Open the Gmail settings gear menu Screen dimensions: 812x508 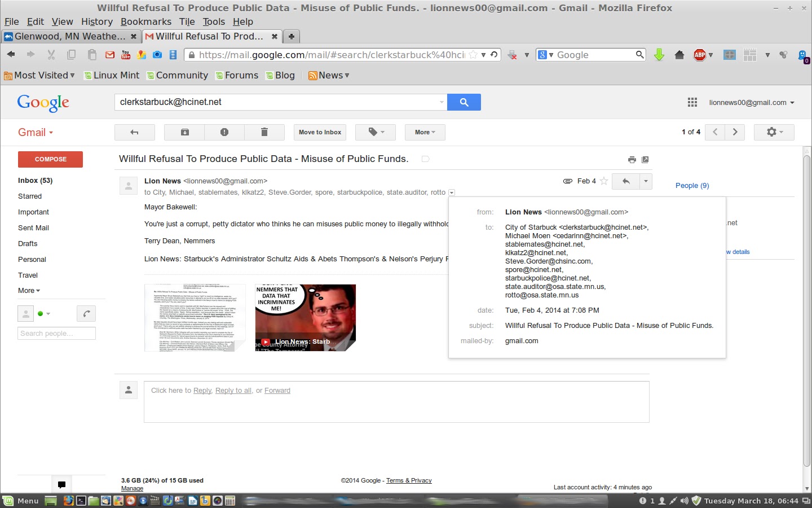(774, 132)
